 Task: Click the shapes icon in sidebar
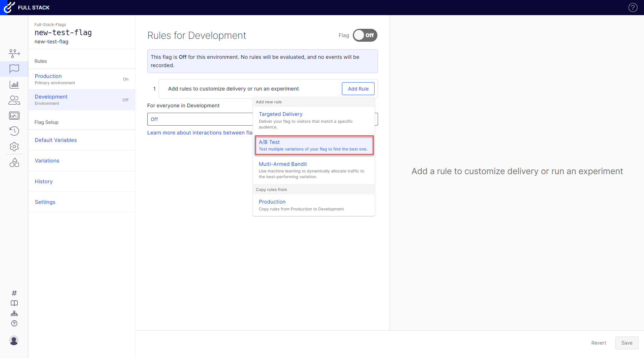(x=14, y=162)
